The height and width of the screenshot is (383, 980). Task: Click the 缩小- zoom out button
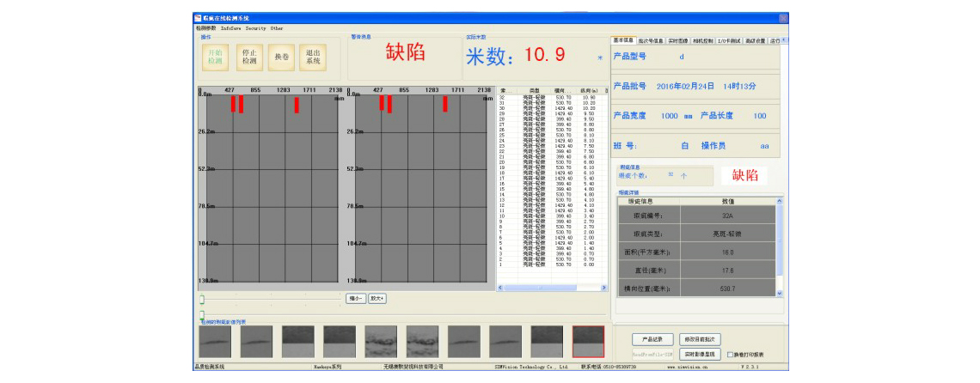point(355,299)
